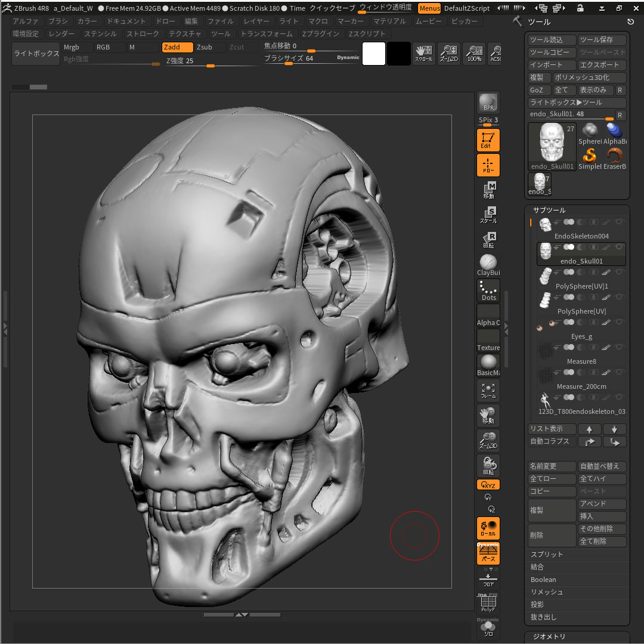Select the 移動 Move tool marked M
This screenshot has width=644, height=644.
pyautogui.click(x=488, y=190)
